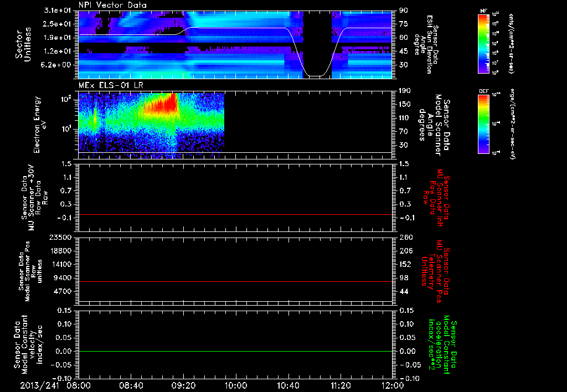
Task: Click the '23500' scanner position tick
Action: (x=61, y=237)
